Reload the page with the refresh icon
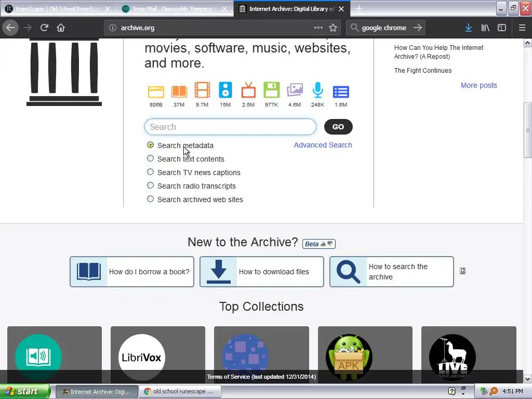Viewport: 532px width, 399px height. tap(44, 28)
